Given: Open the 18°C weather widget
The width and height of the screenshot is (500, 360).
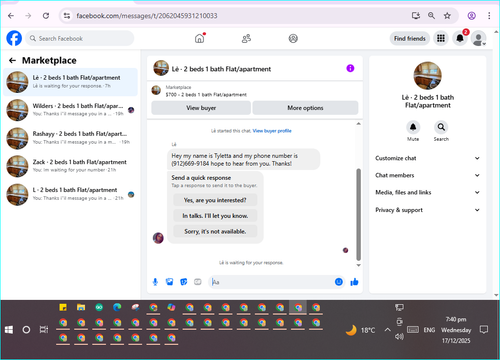Looking at the screenshot, I should click(x=360, y=330).
